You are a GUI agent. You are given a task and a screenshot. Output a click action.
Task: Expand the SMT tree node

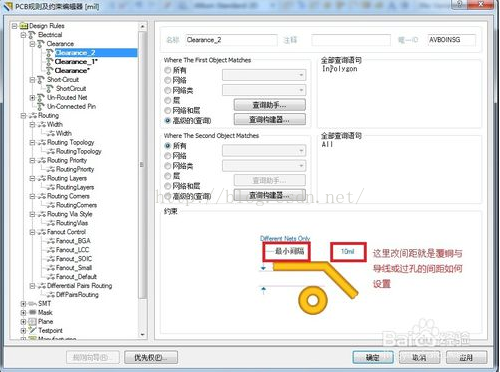point(23,304)
